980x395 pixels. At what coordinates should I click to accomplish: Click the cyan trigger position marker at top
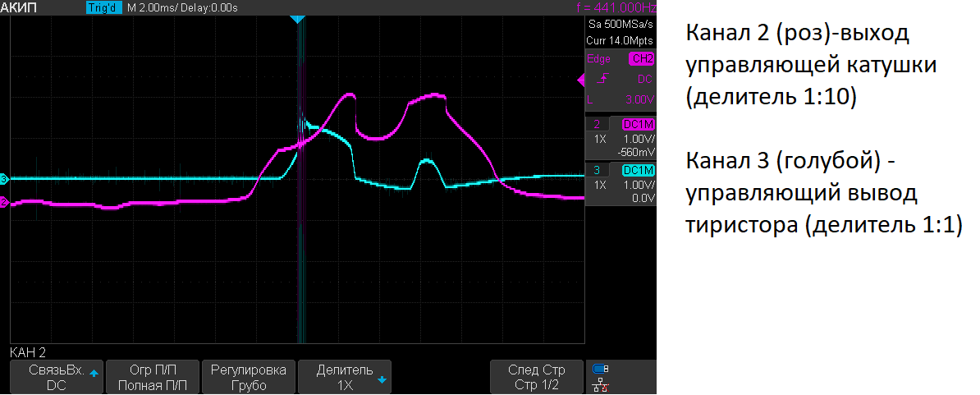click(299, 18)
